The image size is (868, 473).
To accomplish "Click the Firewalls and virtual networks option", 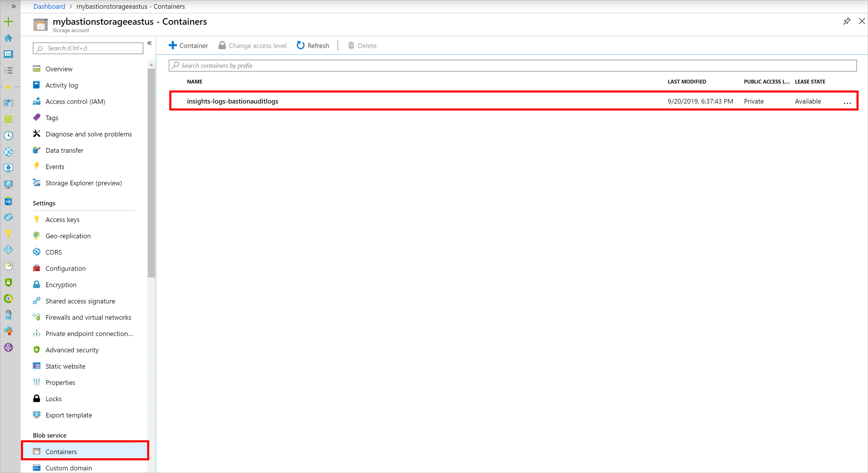I will click(x=88, y=317).
